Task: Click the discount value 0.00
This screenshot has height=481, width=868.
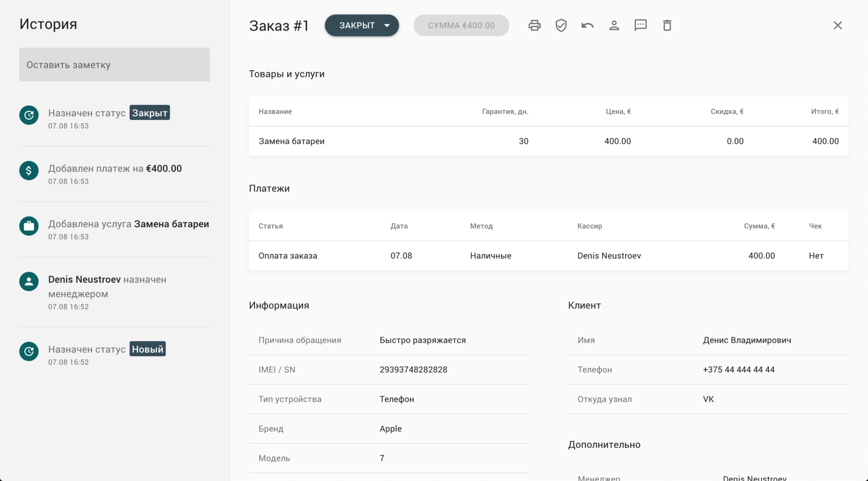Action: click(735, 141)
